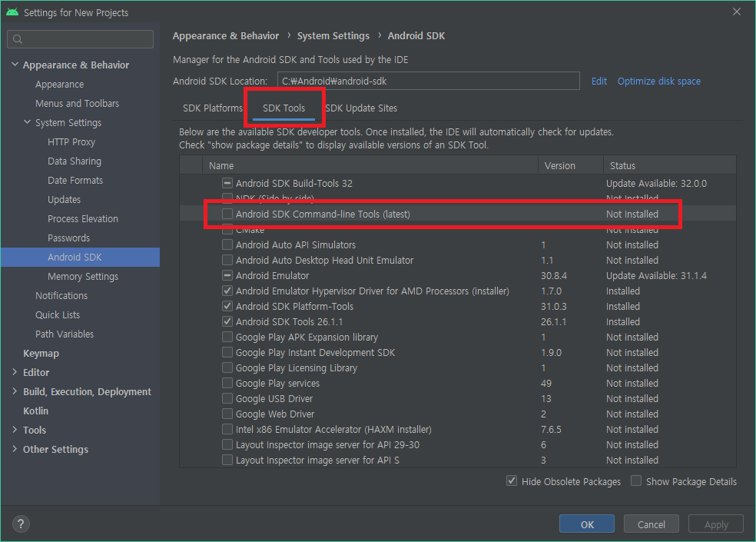756x542 pixels.
Task: Enable Show Package Details checkbox
Action: (636, 480)
